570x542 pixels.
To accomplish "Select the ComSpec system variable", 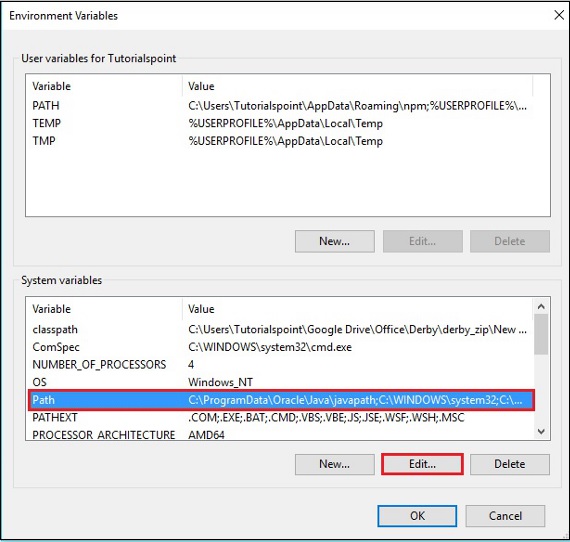I will click(279, 347).
